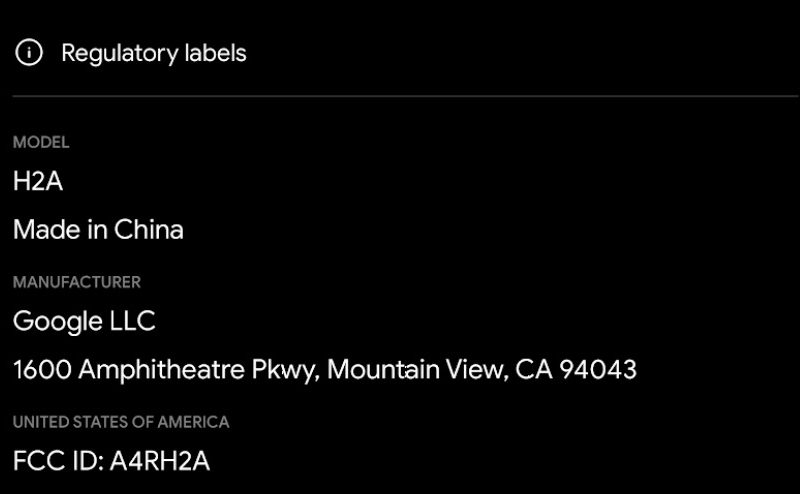Click the "FCC ID:" prefix text

54,461
